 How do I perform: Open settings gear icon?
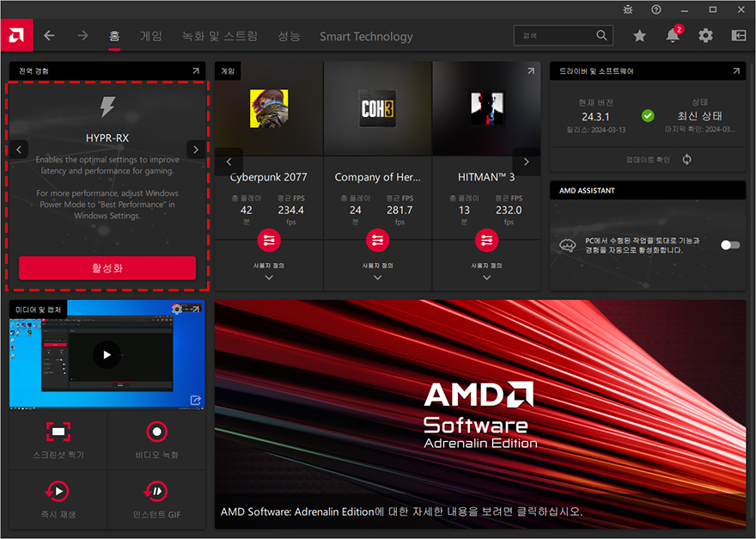[705, 35]
